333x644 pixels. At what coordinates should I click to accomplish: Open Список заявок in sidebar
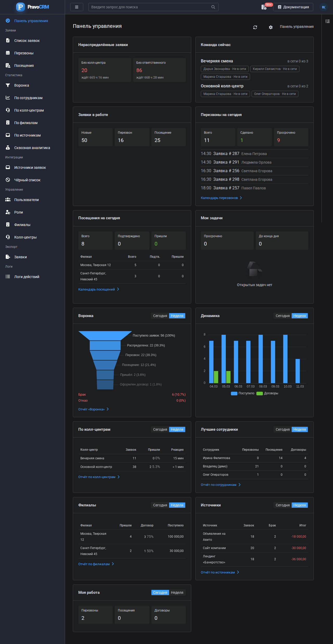(x=32, y=41)
